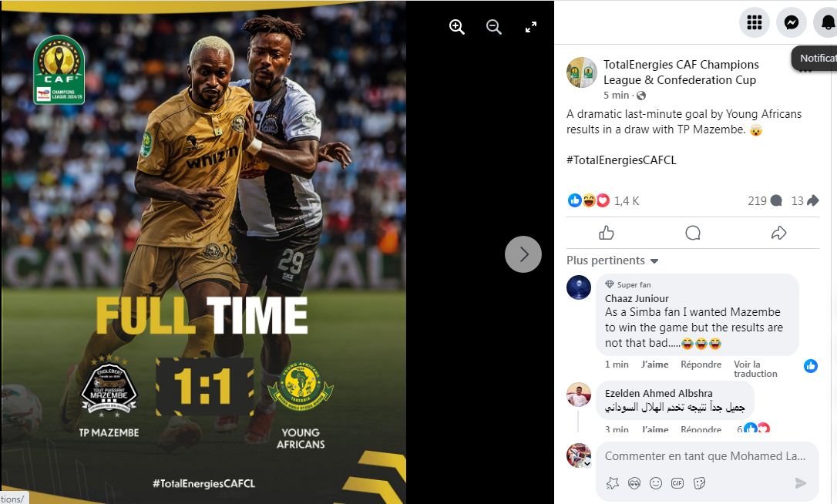Switch commenting profile via avatar arrow
The height and width of the screenshot is (504, 837).
coord(587,464)
